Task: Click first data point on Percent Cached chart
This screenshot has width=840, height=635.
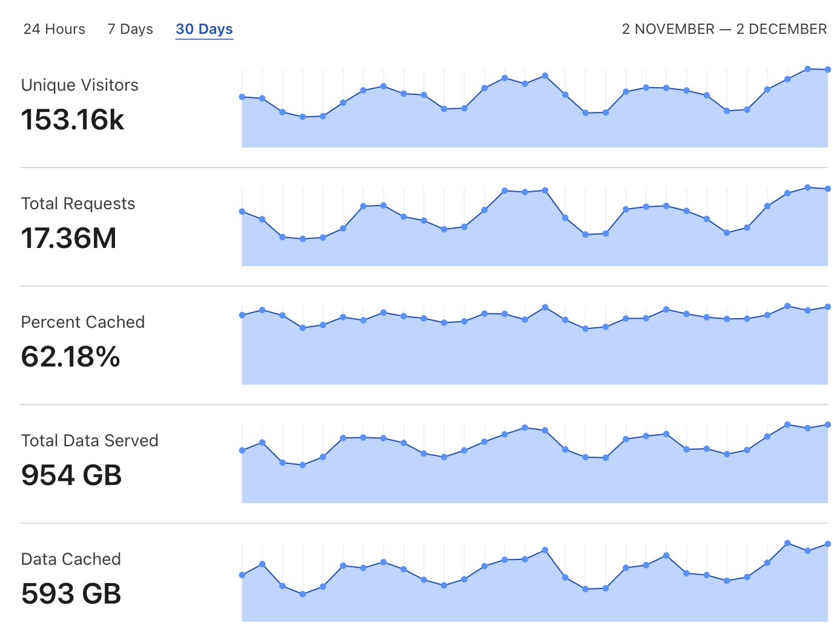Action: click(242, 315)
